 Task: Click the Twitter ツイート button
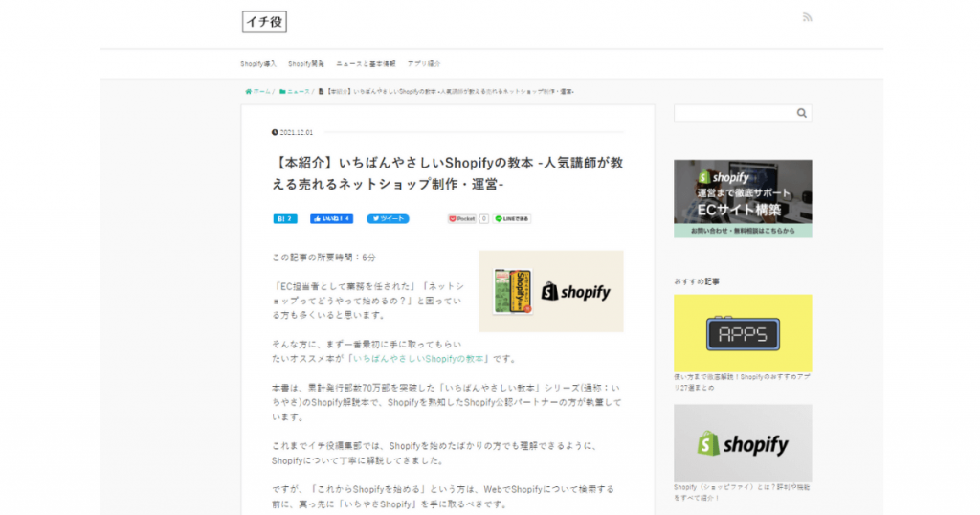(x=388, y=219)
